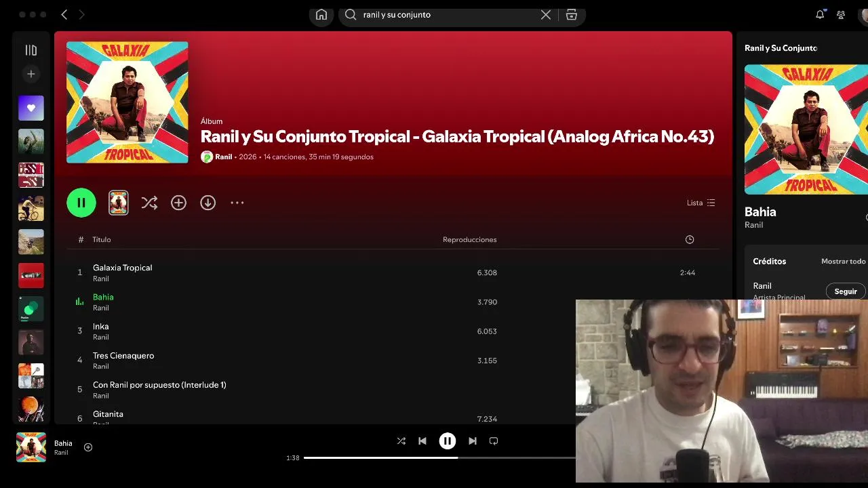Click the now playing cover in player bar

coord(31,447)
